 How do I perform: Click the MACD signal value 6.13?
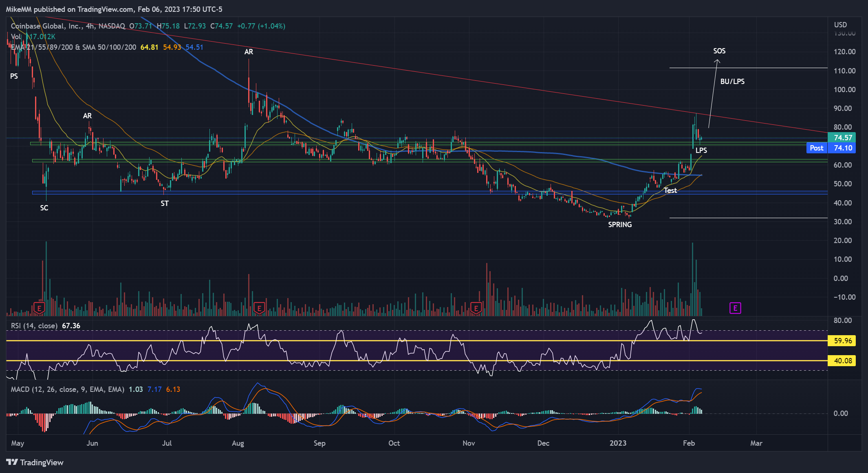tap(173, 389)
